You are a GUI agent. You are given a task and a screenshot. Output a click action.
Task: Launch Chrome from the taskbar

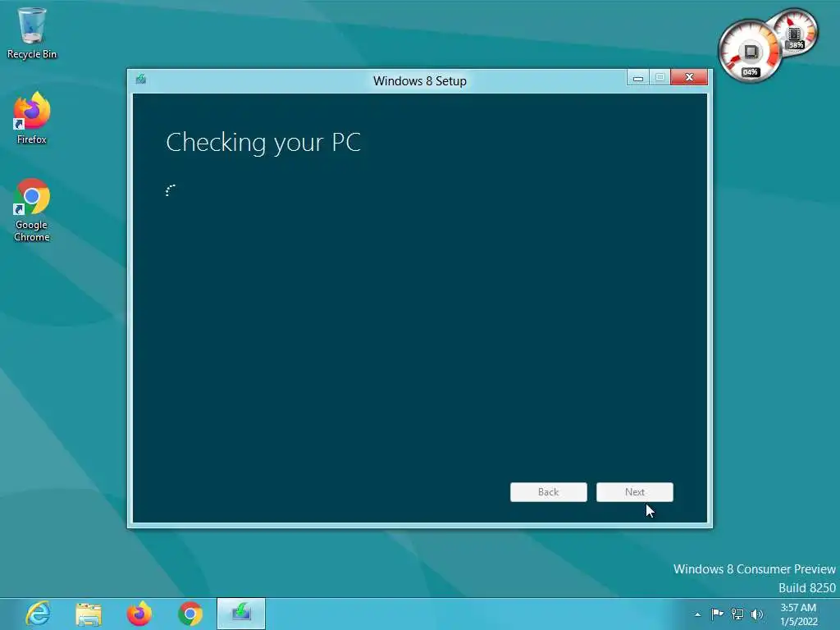click(x=190, y=614)
